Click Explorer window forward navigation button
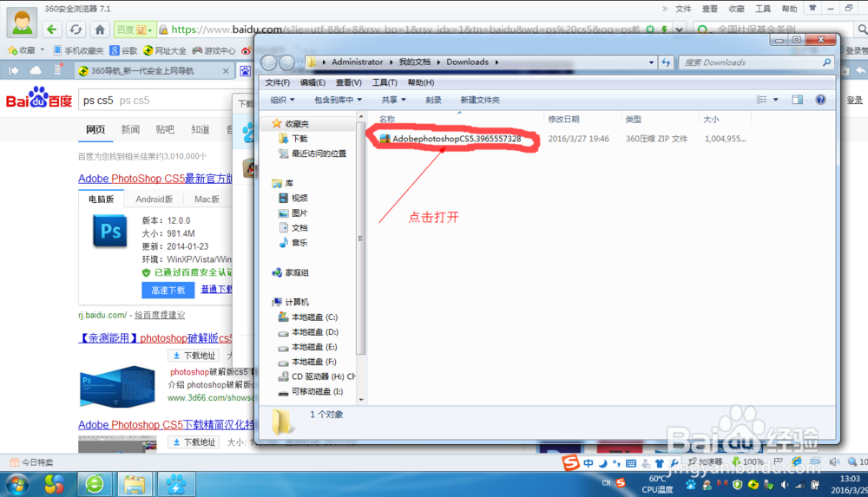Screen dimensions: 868x497 (286, 62)
